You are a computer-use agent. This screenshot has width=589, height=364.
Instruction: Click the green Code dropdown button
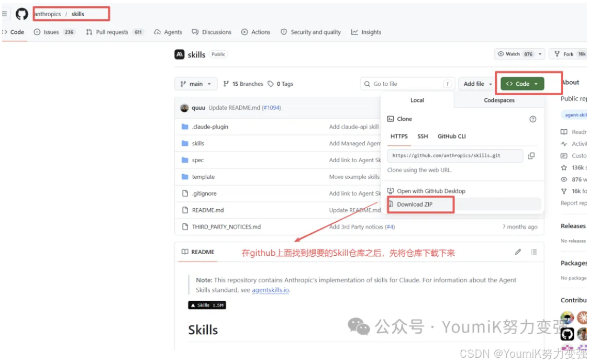coord(522,84)
